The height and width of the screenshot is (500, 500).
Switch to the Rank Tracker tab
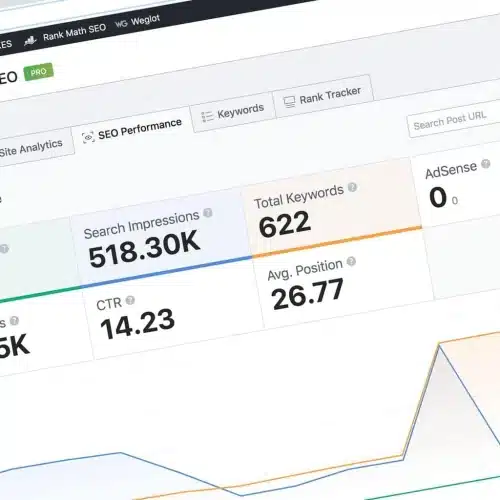322,96
